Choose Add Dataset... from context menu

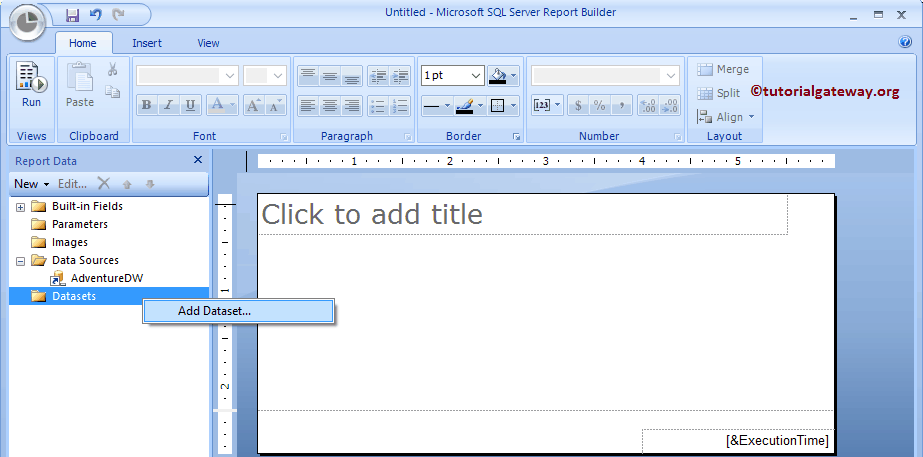point(238,311)
